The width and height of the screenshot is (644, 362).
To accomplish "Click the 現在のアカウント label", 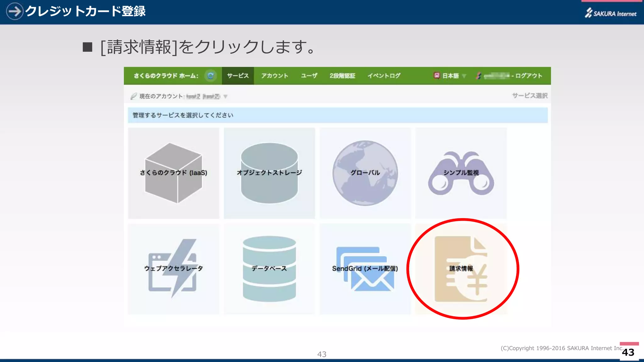I will tap(161, 96).
